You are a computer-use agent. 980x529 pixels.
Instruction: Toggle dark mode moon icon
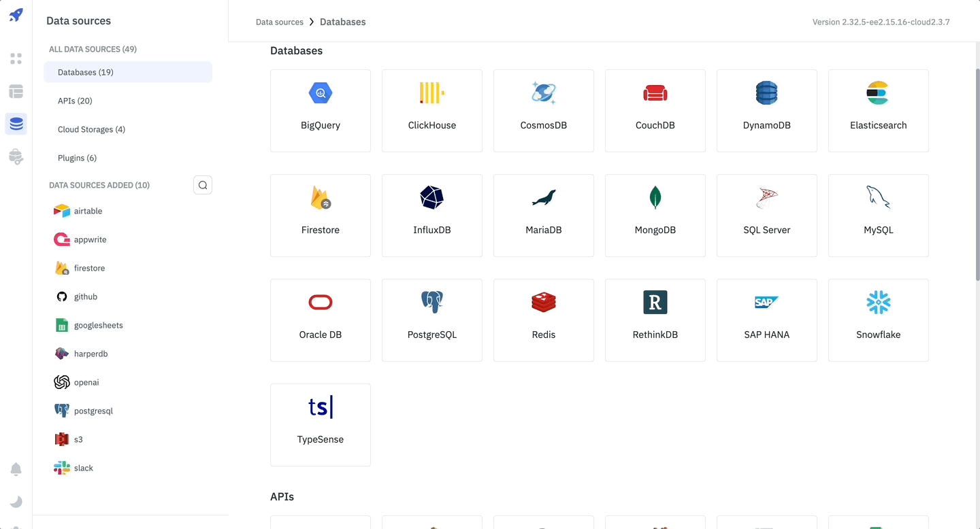(x=16, y=502)
